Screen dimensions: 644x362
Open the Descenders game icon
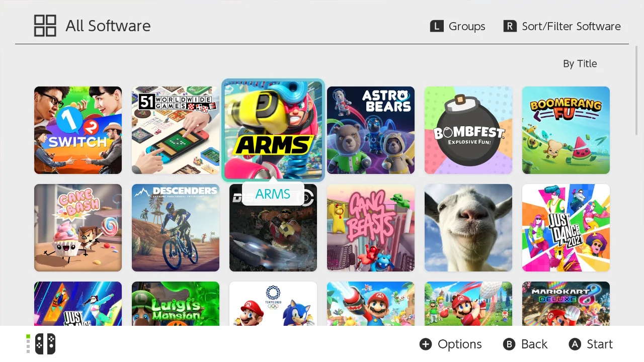click(176, 228)
